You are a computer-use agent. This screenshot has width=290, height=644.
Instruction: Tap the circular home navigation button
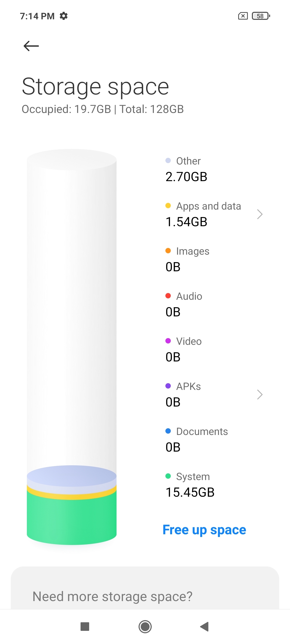point(145,627)
